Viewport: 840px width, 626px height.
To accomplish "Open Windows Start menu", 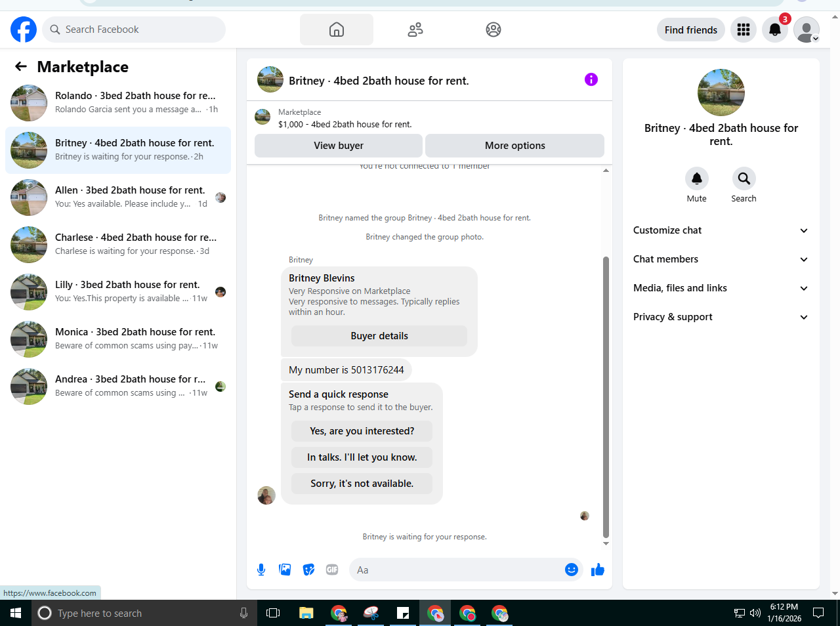I will (16, 613).
